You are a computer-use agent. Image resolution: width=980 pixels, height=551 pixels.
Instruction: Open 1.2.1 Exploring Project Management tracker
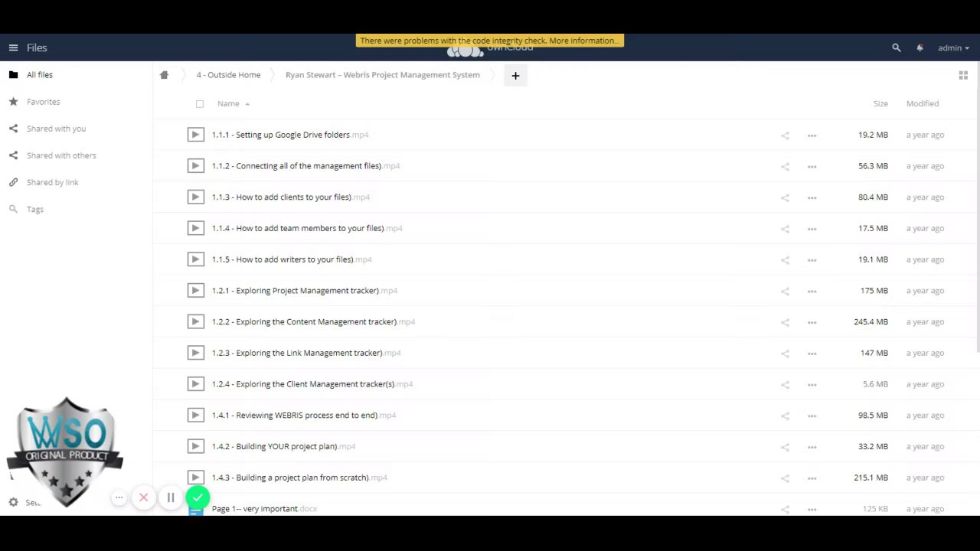click(304, 291)
